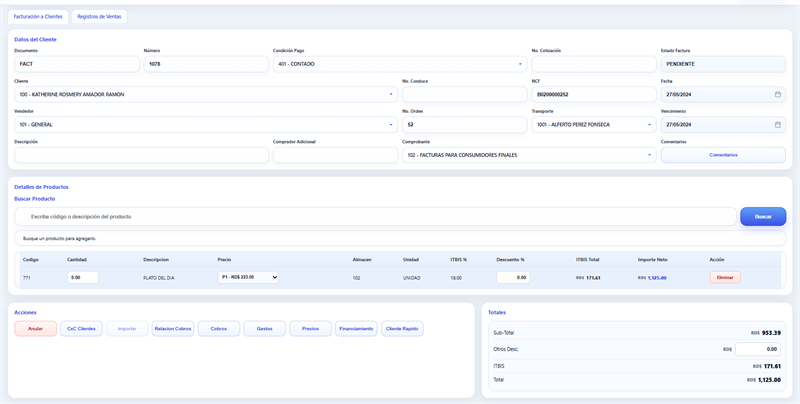Click the product search input field

coord(375,216)
